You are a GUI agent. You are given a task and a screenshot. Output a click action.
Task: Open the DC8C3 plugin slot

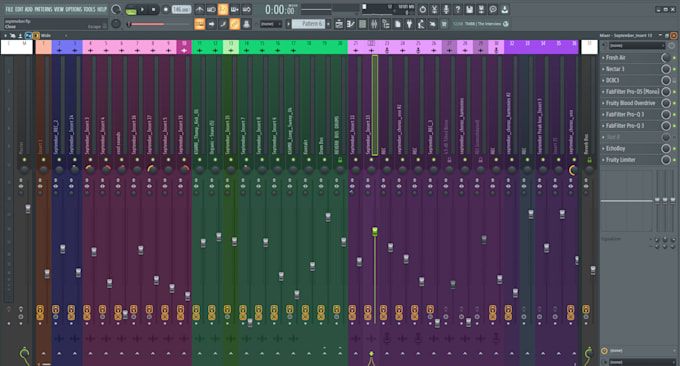(612, 80)
